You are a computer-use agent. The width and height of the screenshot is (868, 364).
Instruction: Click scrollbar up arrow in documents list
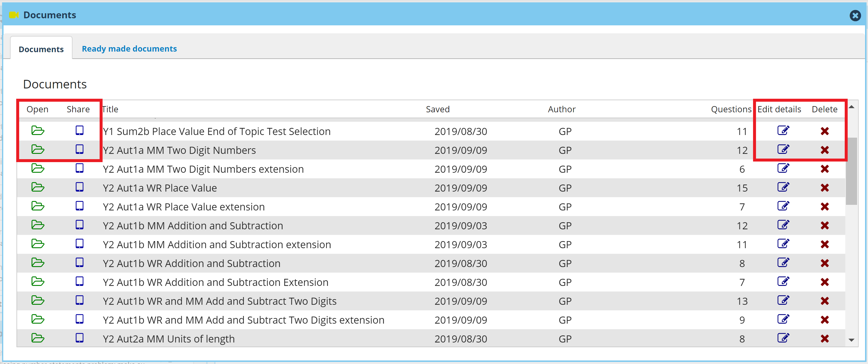pos(851,107)
